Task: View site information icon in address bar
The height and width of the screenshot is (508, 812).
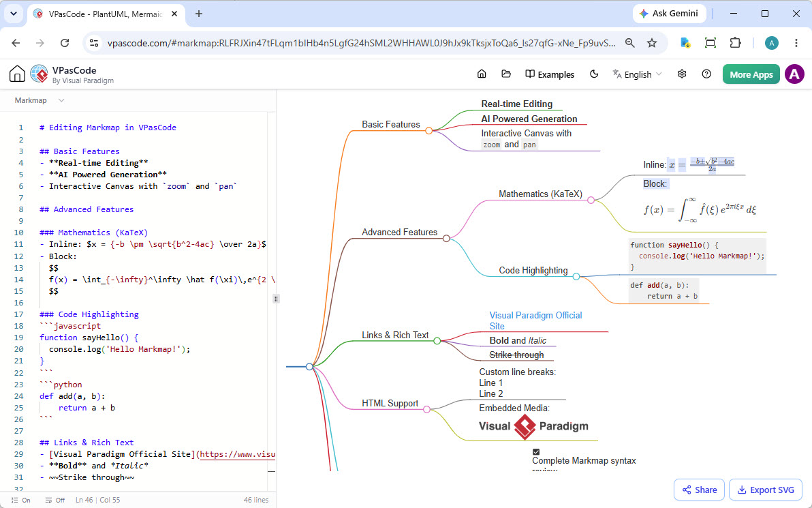Action: coord(94,43)
